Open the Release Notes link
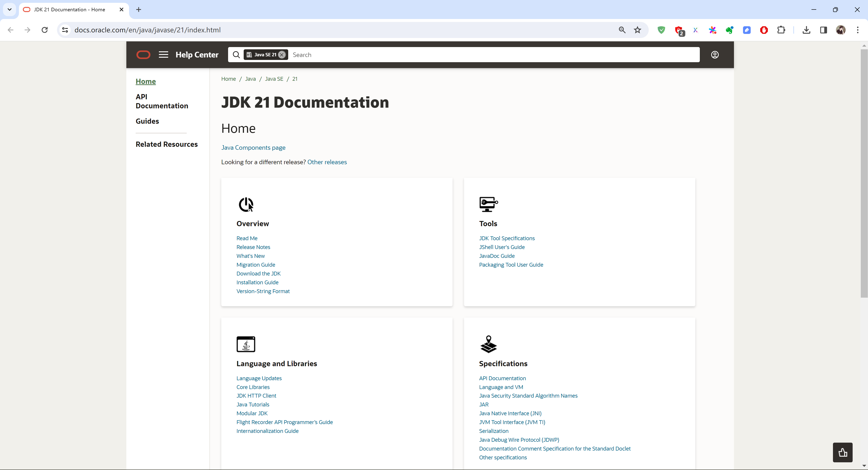This screenshot has width=868, height=470. click(x=253, y=247)
